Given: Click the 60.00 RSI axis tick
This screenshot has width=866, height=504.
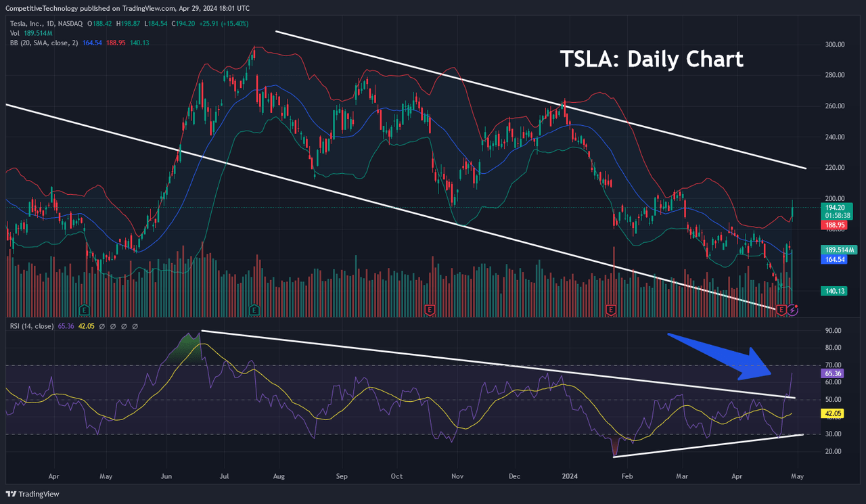Looking at the screenshot, I should (x=834, y=382).
